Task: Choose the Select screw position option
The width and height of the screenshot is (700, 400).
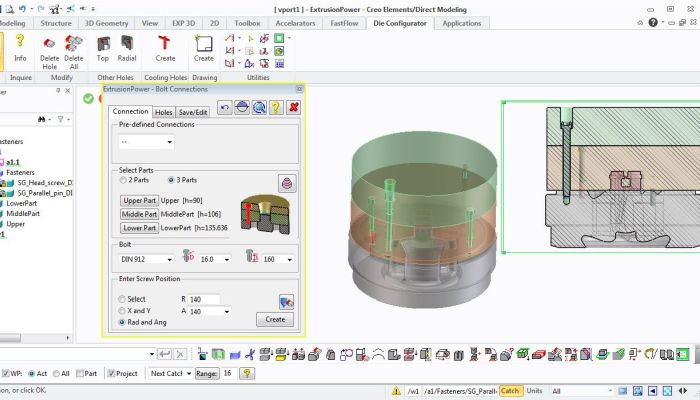Action: tap(122, 299)
